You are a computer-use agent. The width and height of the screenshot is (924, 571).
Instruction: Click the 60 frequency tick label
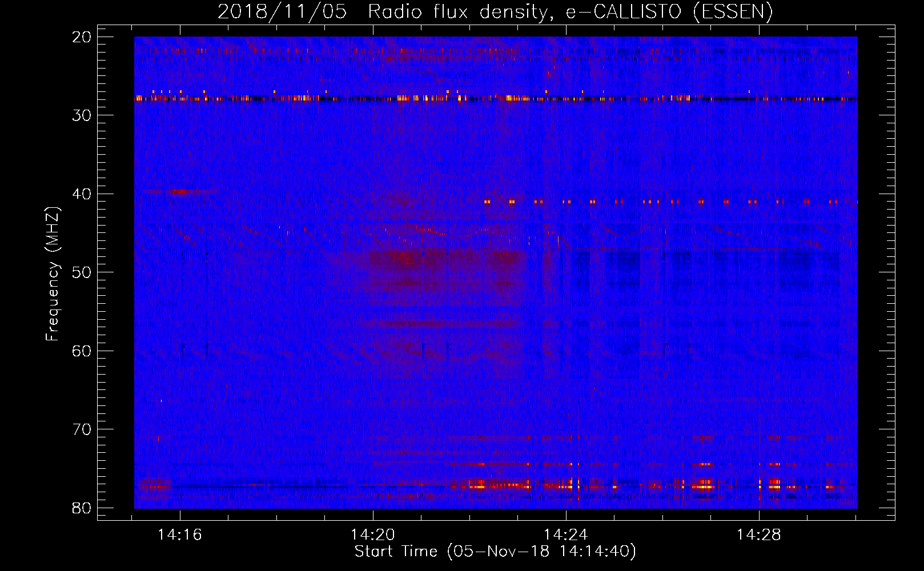pos(82,351)
